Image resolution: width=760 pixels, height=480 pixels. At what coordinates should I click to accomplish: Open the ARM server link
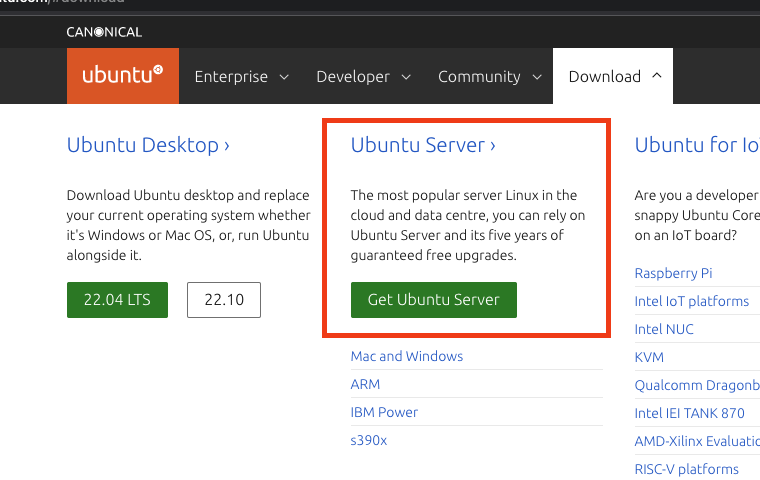(365, 384)
